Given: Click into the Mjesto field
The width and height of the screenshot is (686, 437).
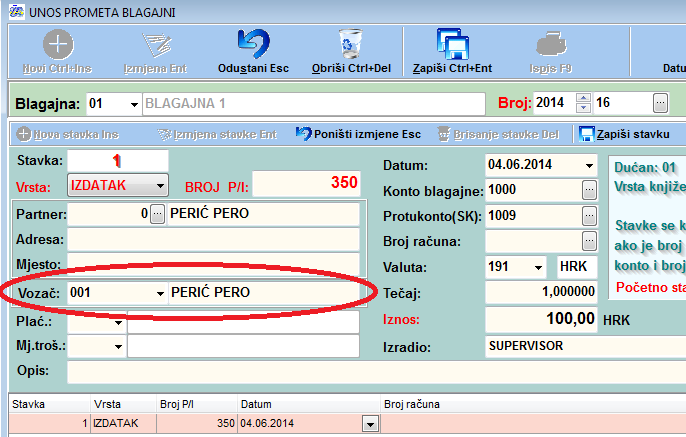Looking at the screenshot, I should point(213,264).
